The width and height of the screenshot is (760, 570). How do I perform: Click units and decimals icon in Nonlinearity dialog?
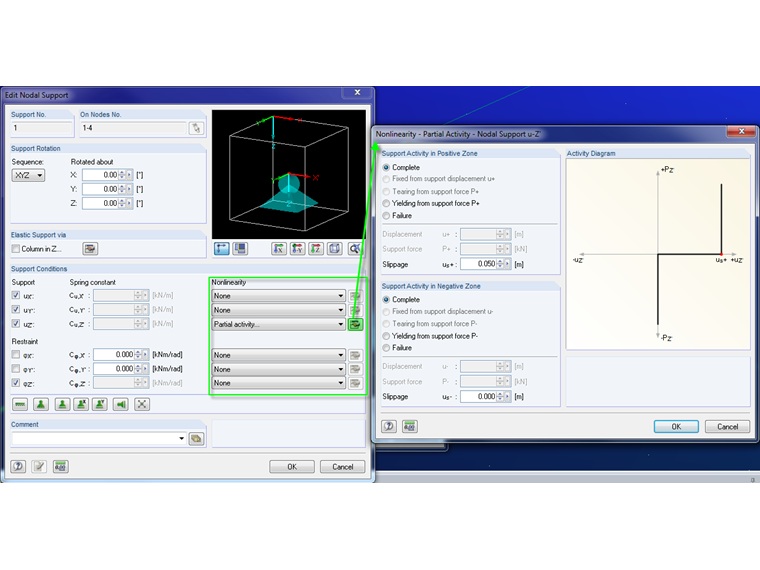pos(410,426)
